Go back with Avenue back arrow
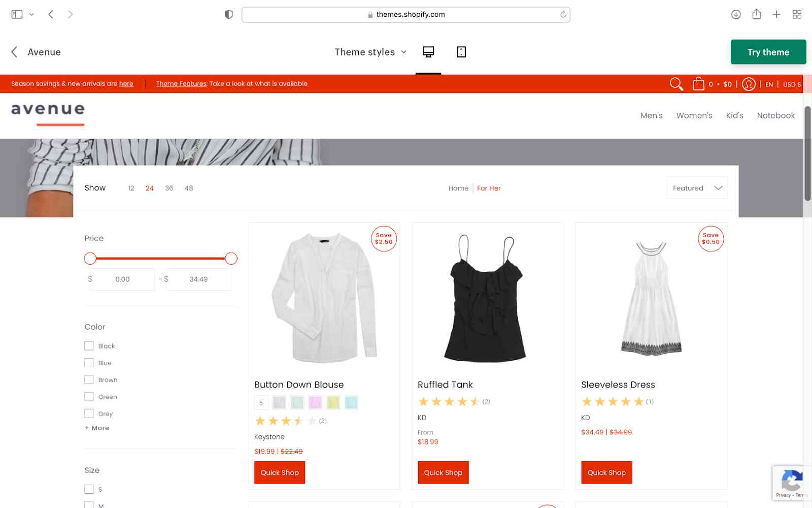Viewport: 812px width, 508px height. (x=14, y=52)
